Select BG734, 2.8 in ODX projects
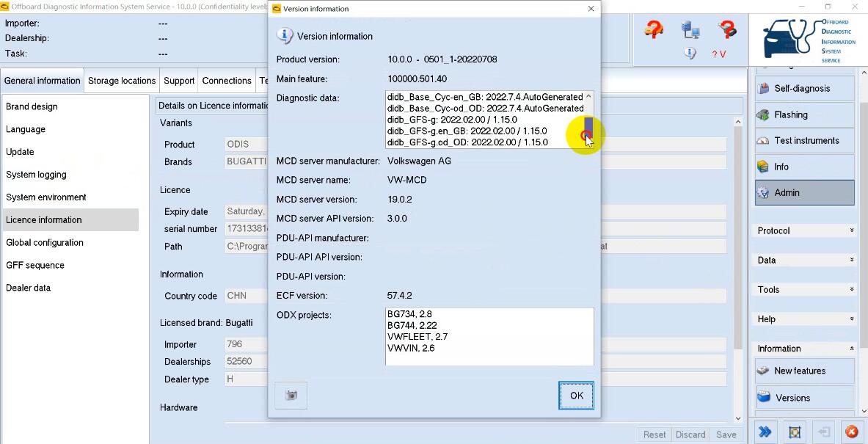This screenshot has height=444, width=868. (x=409, y=314)
